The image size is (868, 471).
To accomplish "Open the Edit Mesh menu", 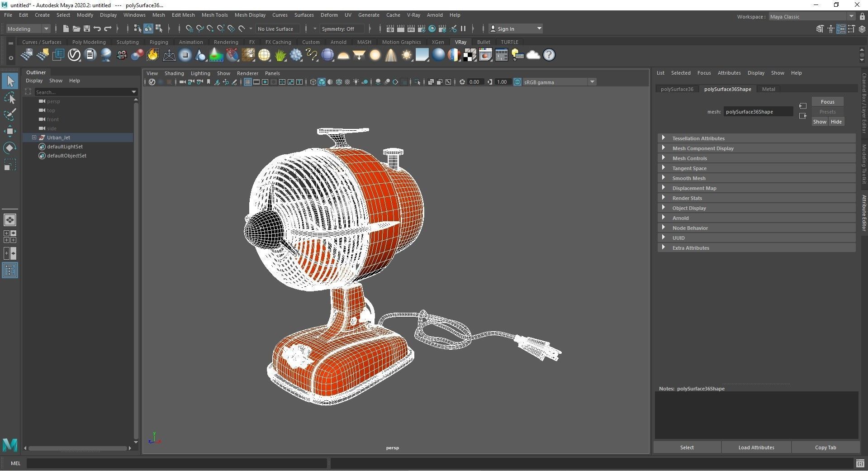I will click(x=183, y=15).
